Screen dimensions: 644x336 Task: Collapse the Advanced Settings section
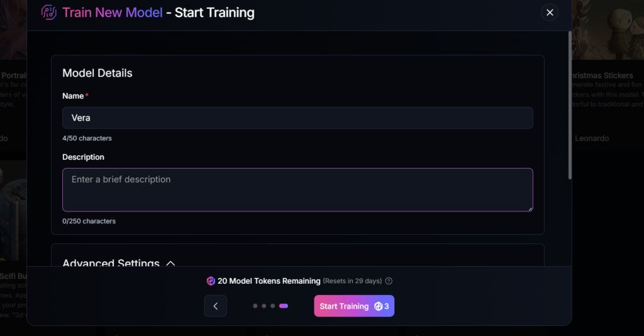170,263
